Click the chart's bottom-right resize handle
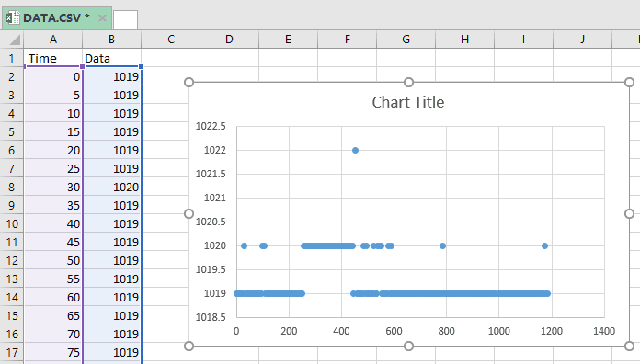Screen dimensions: 640x364 tap(629, 346)
